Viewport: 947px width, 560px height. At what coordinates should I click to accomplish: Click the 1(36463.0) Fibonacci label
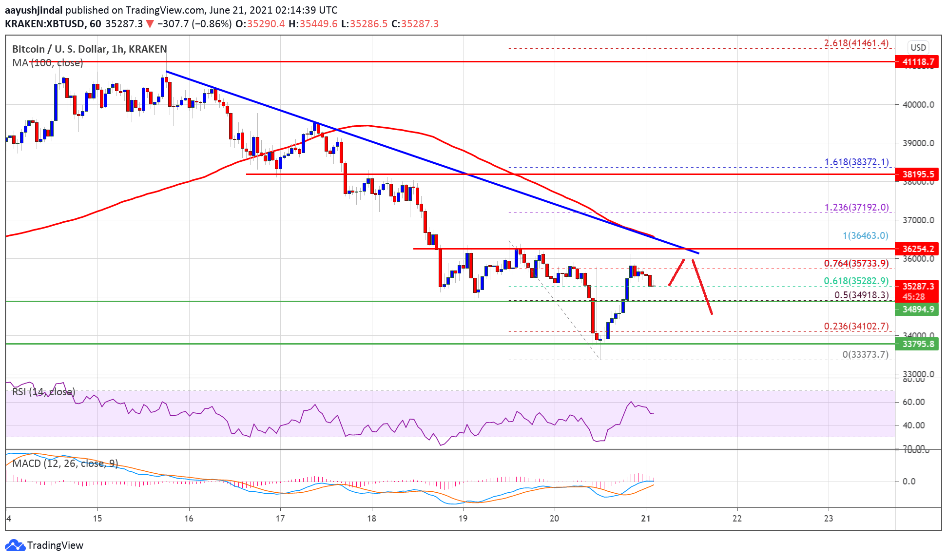click(x=866, y=235)
